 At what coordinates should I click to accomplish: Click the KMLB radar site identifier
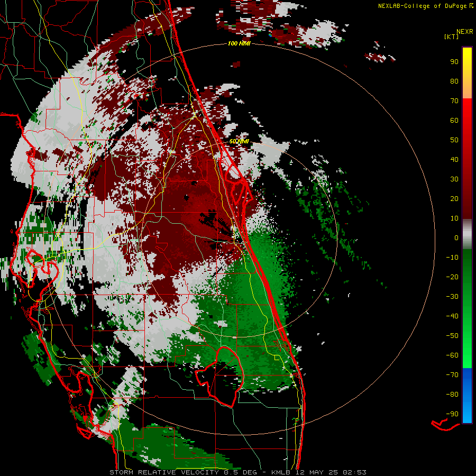tap(281, 472)
